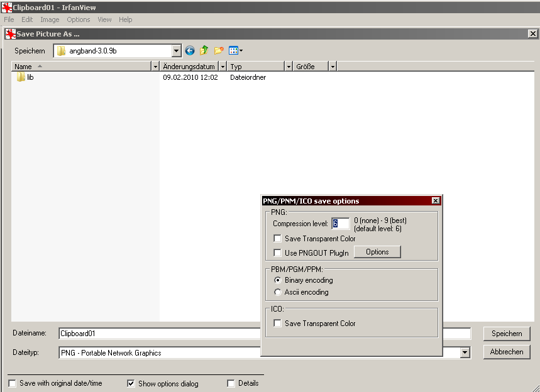Image resolution: width=540 pixels, height=392 pixels.
Task: Close the Save Picture As dialog
Action: click(x=532, y=34)
